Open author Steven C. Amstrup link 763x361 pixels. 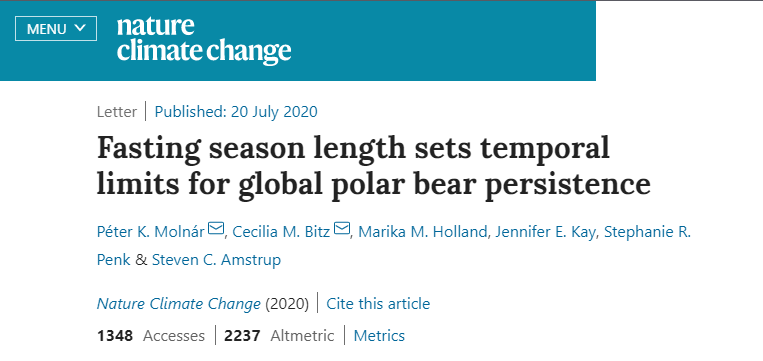217,260
